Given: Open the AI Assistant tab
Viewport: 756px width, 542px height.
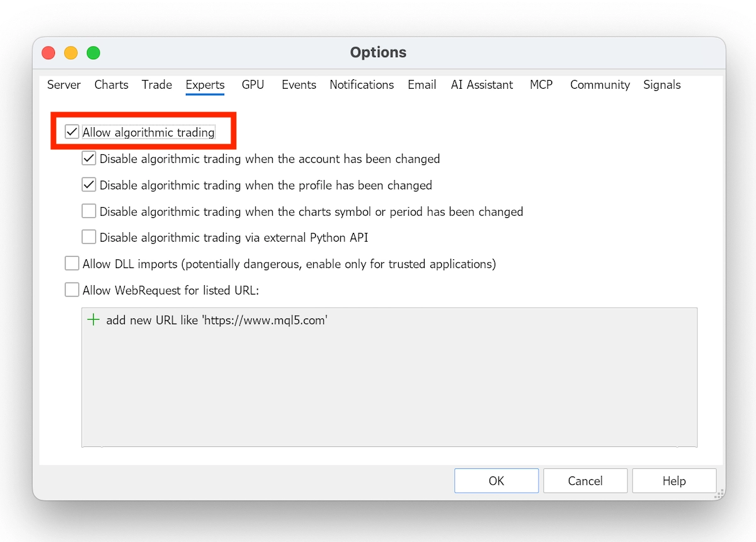Looking at the screenshot, I should pyautogui.click(x=482, y=84).
